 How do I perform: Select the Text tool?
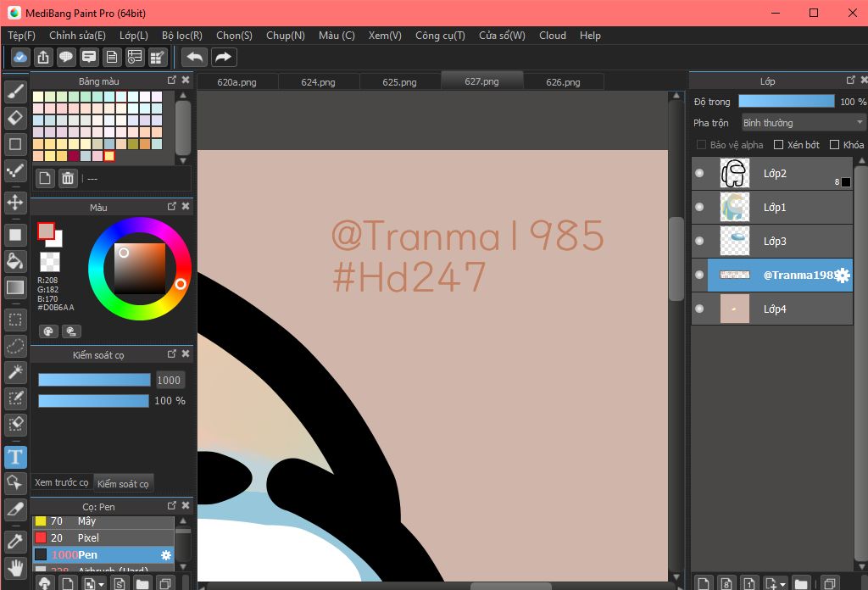click(x=15, y=457)
